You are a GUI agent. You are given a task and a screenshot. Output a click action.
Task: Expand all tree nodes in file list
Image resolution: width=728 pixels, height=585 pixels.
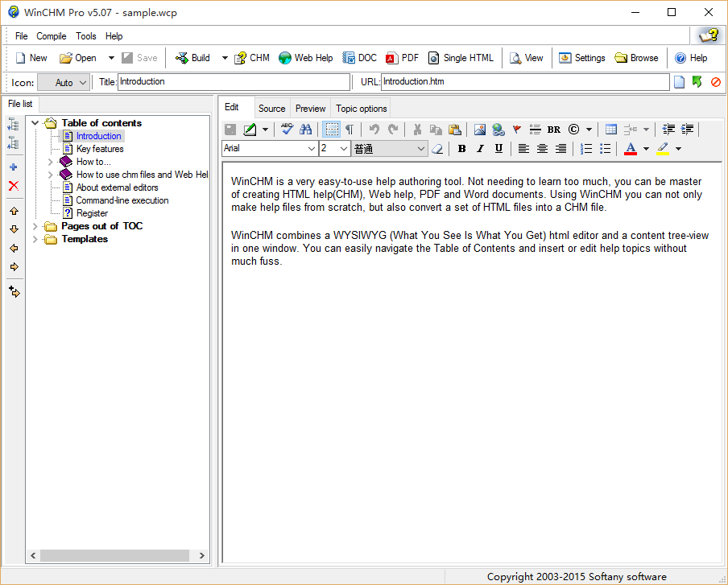14,124
